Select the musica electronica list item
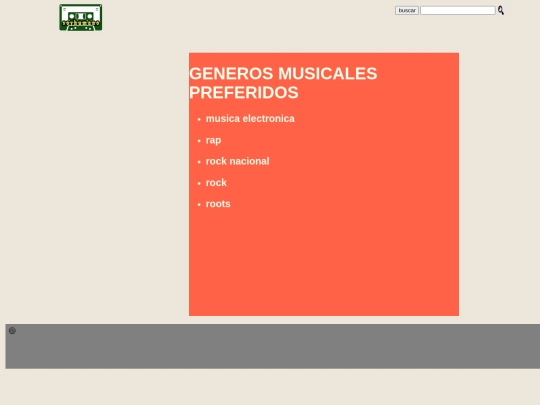 point(250,118)
